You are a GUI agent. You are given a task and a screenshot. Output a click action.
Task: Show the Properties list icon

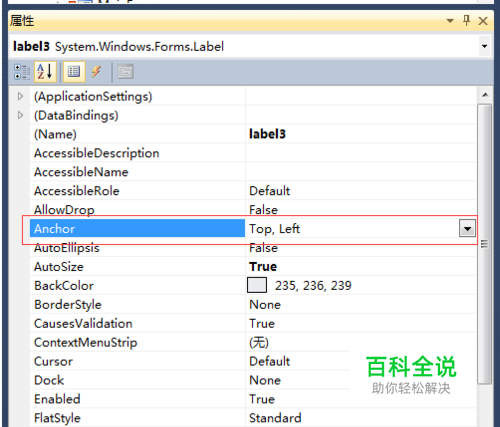tap(74, 72)
